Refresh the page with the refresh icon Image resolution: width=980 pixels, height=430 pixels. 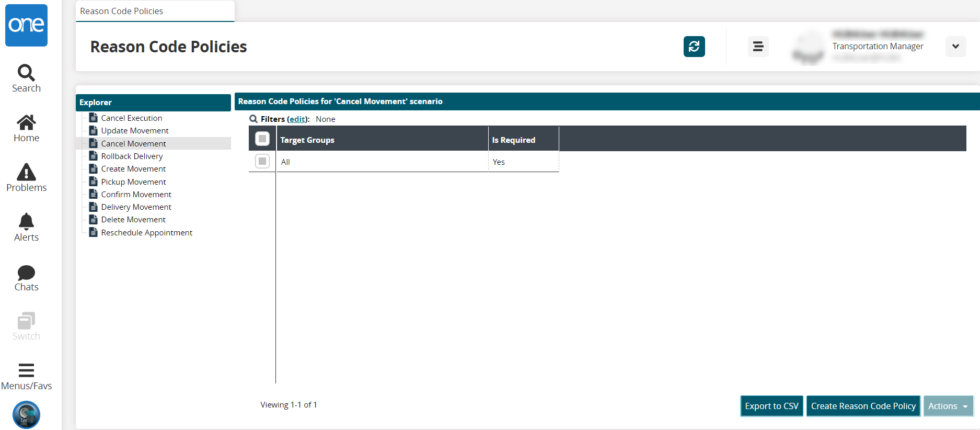click(694, 47)
